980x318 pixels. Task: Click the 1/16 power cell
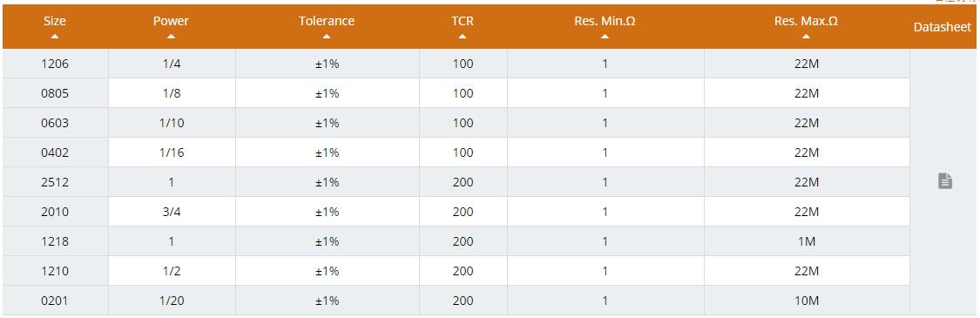pos(172,152)
